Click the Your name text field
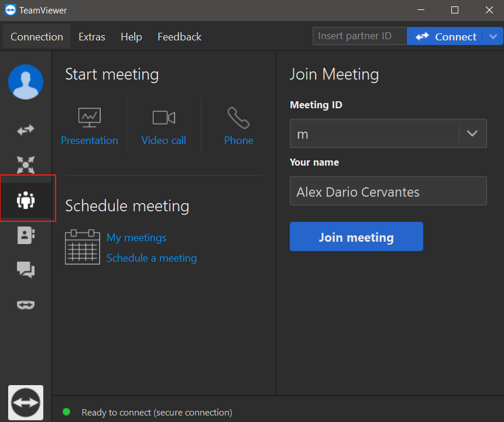Image resolution: width=504 pixels, height=422 pixels. (388, 191)
